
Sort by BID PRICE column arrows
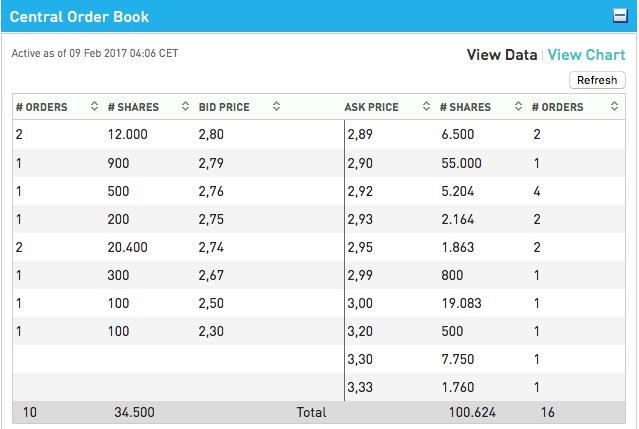click(x=276, y=106)
